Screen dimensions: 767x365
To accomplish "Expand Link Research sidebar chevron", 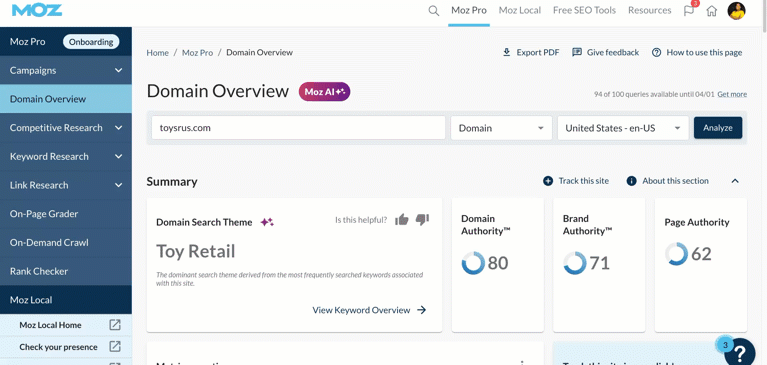I will [118, 185].
